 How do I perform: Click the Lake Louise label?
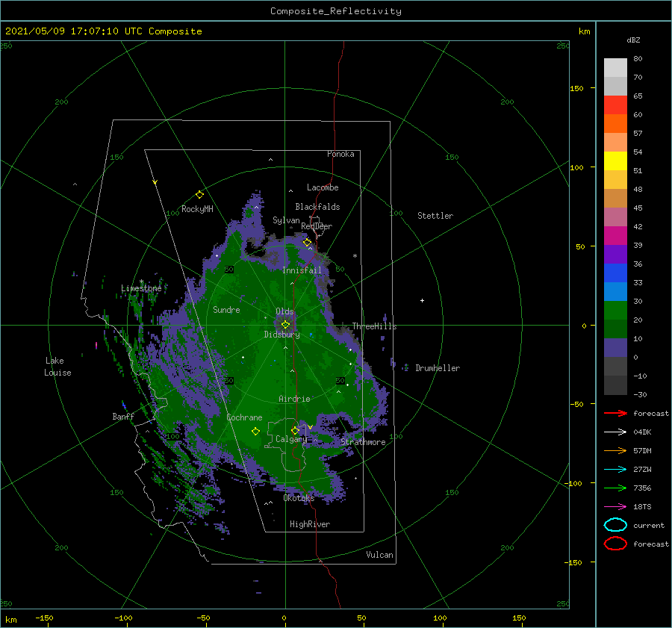(57, 367)
